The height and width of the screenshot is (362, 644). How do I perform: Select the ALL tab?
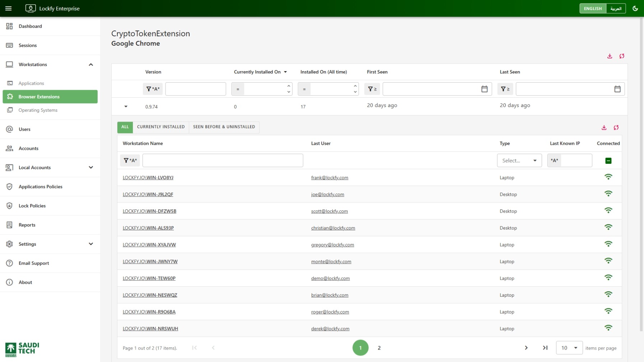click(125, 127)
